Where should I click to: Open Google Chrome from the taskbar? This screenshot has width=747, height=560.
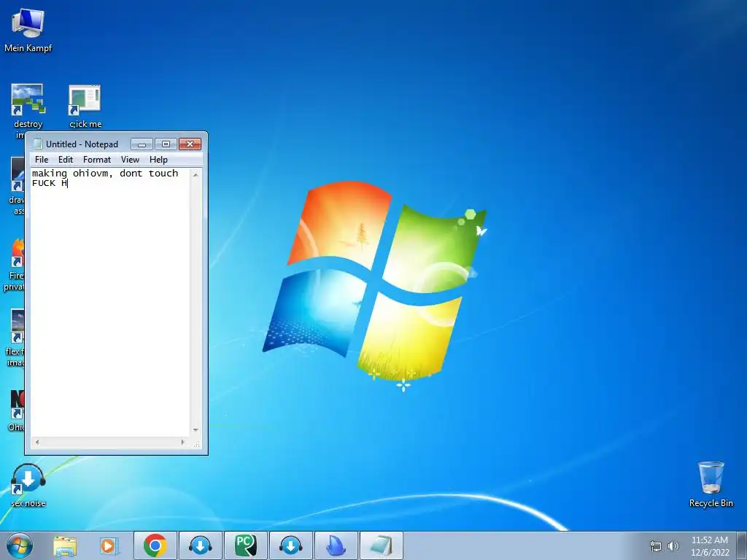point(155,545)
